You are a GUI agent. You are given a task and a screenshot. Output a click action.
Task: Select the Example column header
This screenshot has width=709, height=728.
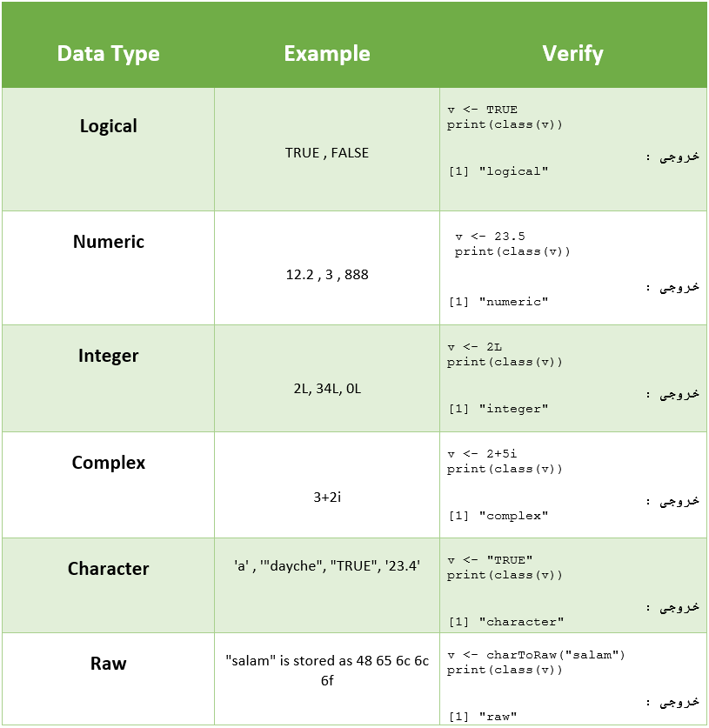327,54
